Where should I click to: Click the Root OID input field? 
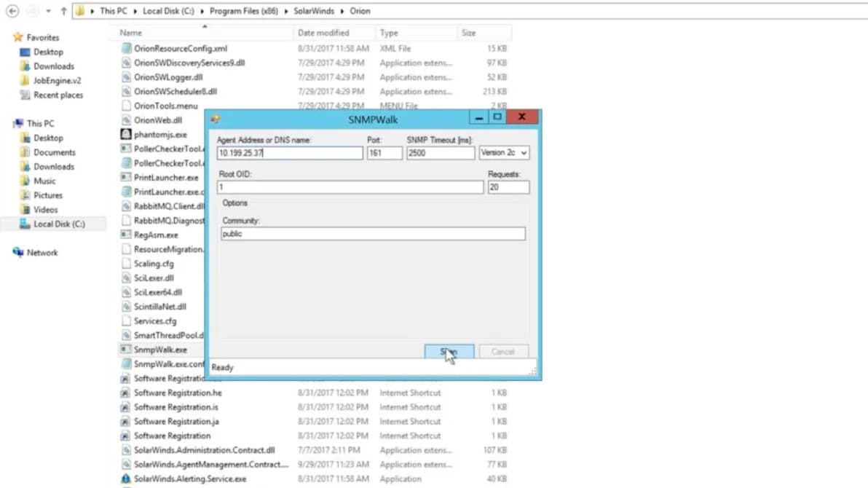(350, 187)
